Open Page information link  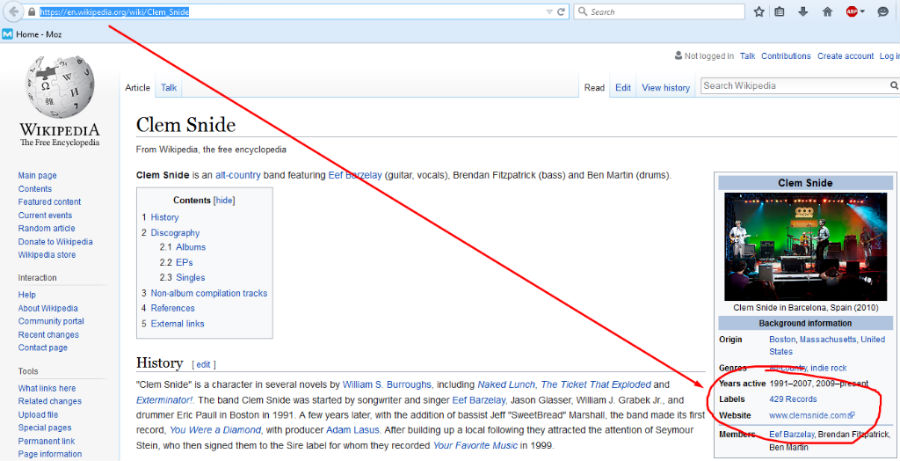pos(50,454)
